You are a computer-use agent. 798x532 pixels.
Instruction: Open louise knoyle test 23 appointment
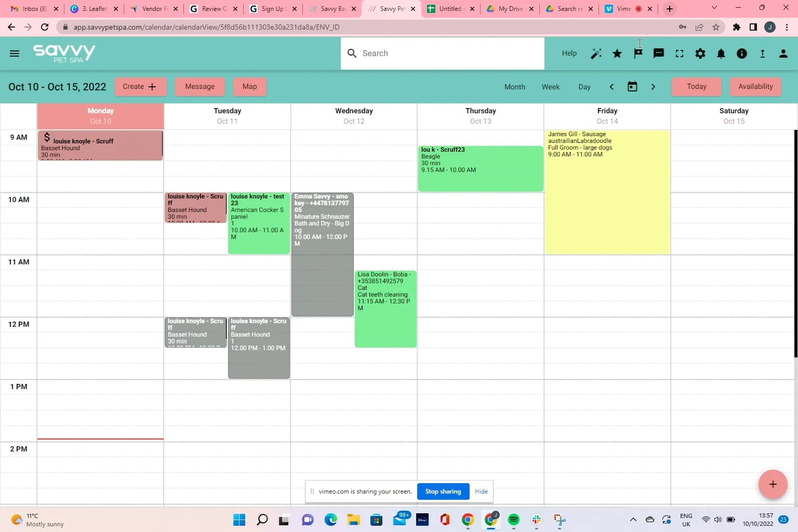pyautogui.click(x=259, y=223)
